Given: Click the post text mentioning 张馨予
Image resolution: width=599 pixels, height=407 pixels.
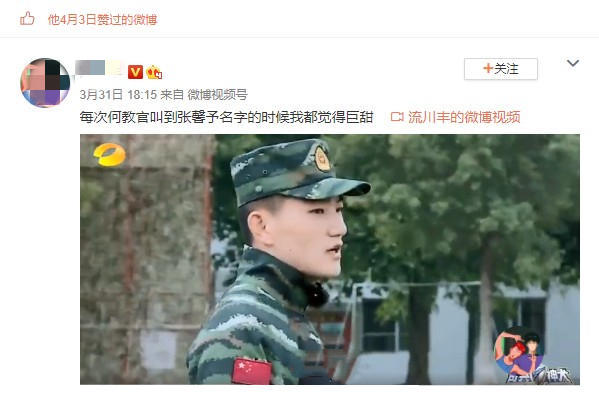Looking at the screenshot, I should coord(226,117).
